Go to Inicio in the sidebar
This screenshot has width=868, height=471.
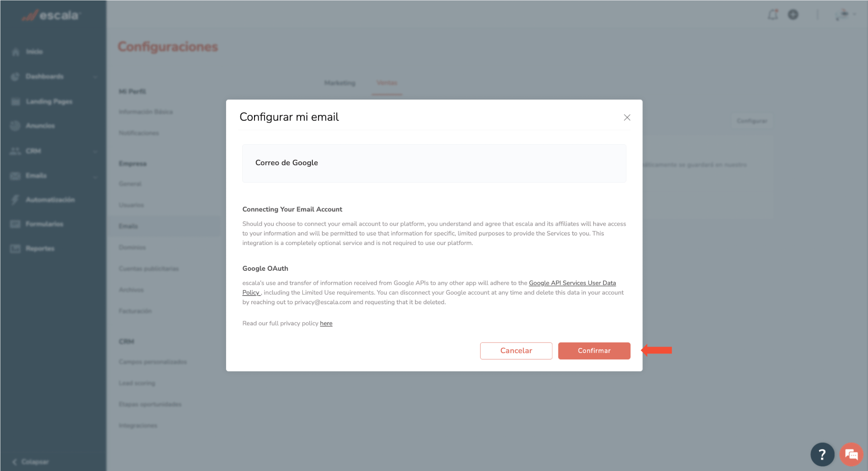[x=34, y=52]
